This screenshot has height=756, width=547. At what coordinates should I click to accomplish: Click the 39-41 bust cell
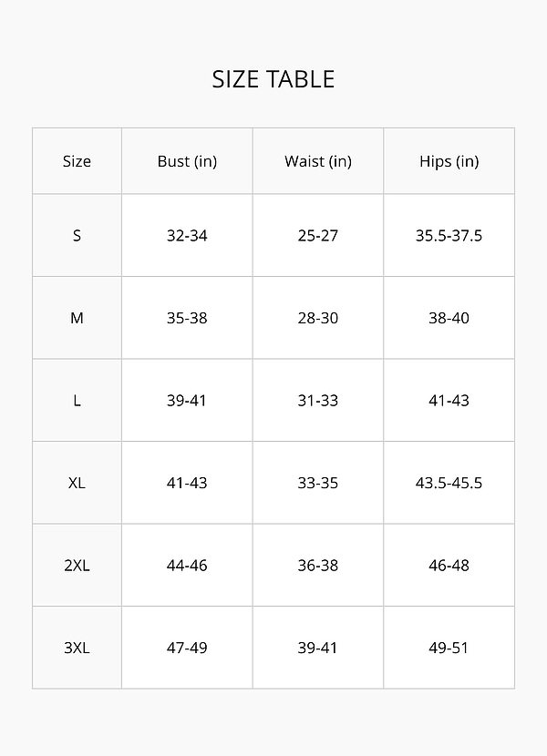187,401
